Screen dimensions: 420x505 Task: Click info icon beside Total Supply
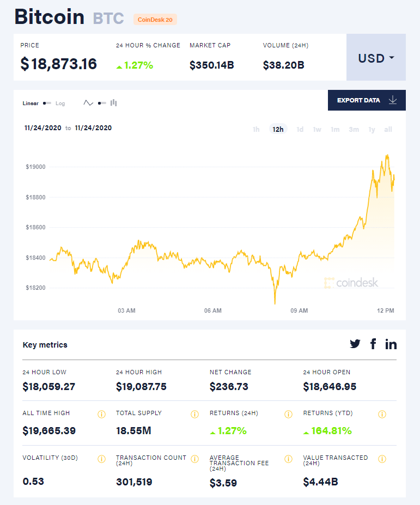click(195, 414)
